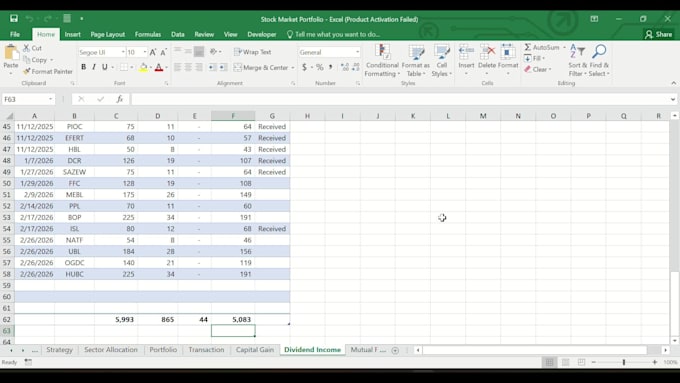Increase font size with the larger A icon
680x383 pixels.
click(x=153, y=52)
